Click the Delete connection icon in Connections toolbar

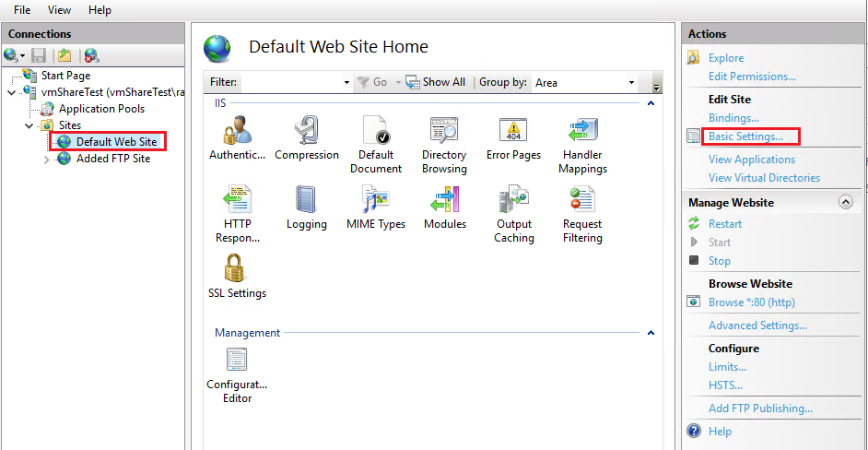(92, 55)
